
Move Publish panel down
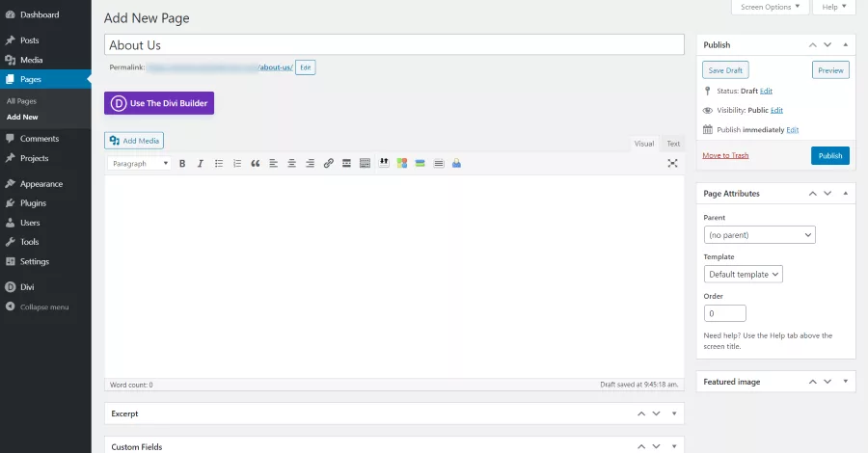pos(827,44)
